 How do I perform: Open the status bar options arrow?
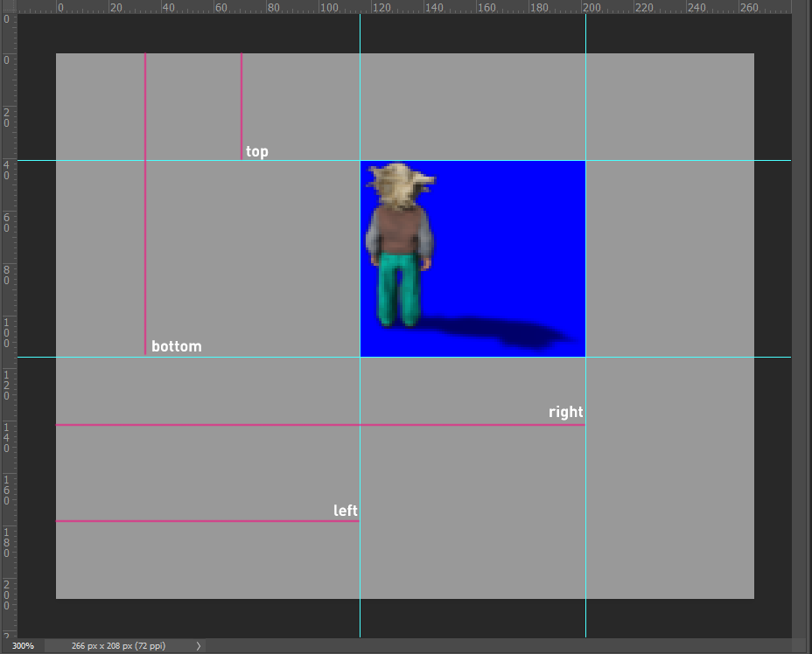pyautogui.click(x=198, y=646)
